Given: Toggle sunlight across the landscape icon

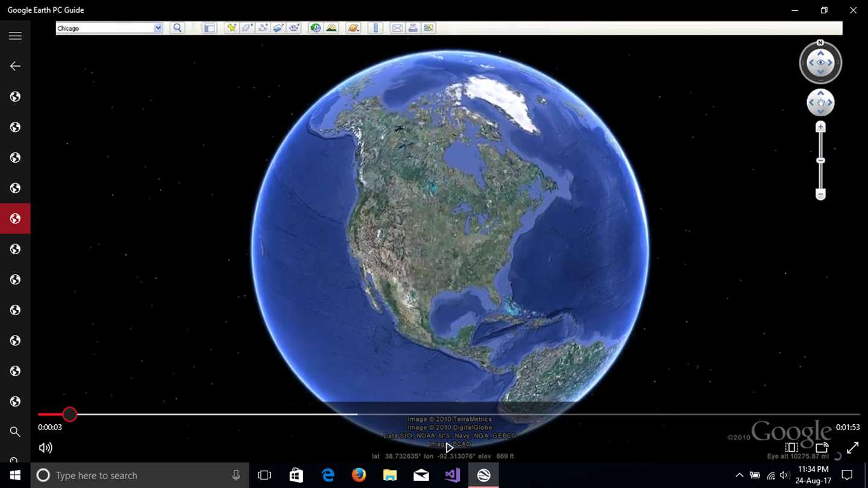Looking at the screenshot, I should [x=331, y=28].
